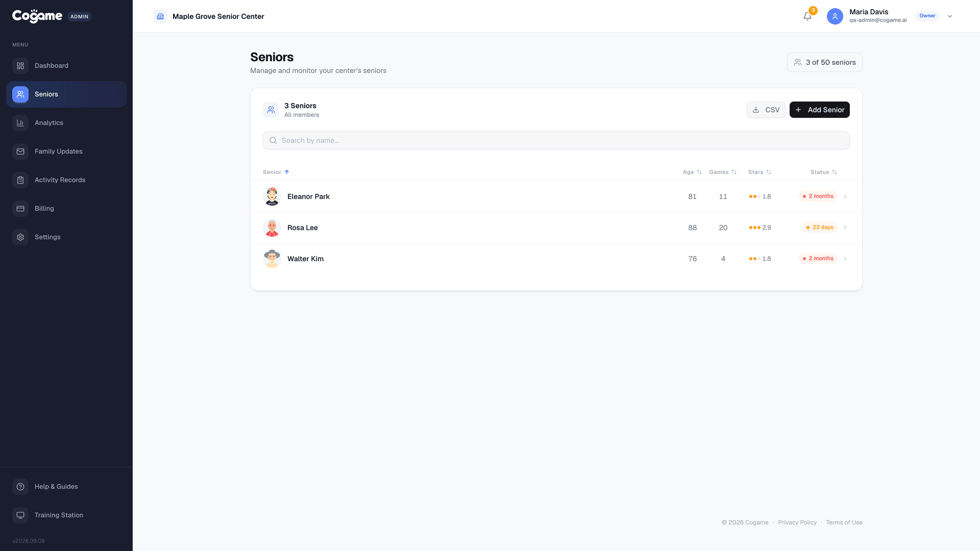Screen dimensions: 980x551
Task: Open Activity Records from the sidebar
Action: click(x=66, y=180)
